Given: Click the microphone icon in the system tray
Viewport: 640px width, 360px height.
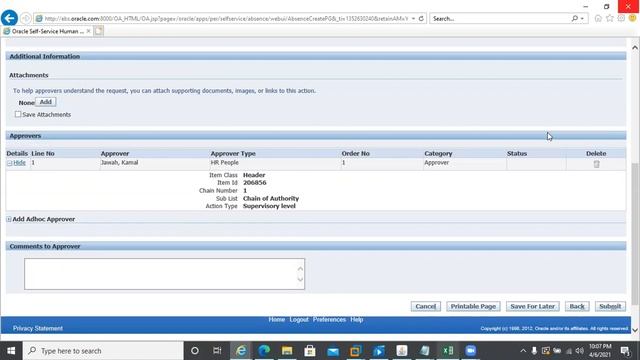Looking at the screenshot, I should pos(534,351).
